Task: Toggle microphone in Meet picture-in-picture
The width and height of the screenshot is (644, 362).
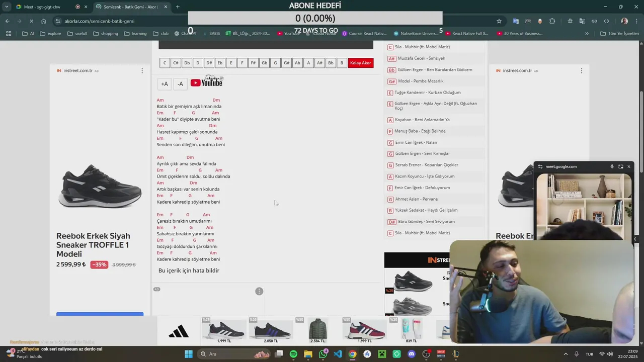Action: 612,166
